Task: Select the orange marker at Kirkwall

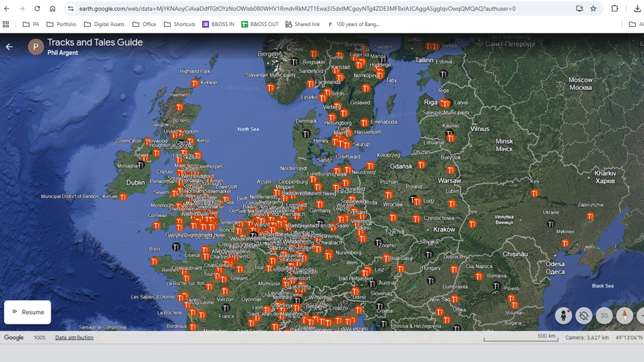Action: tap(195, 84)
